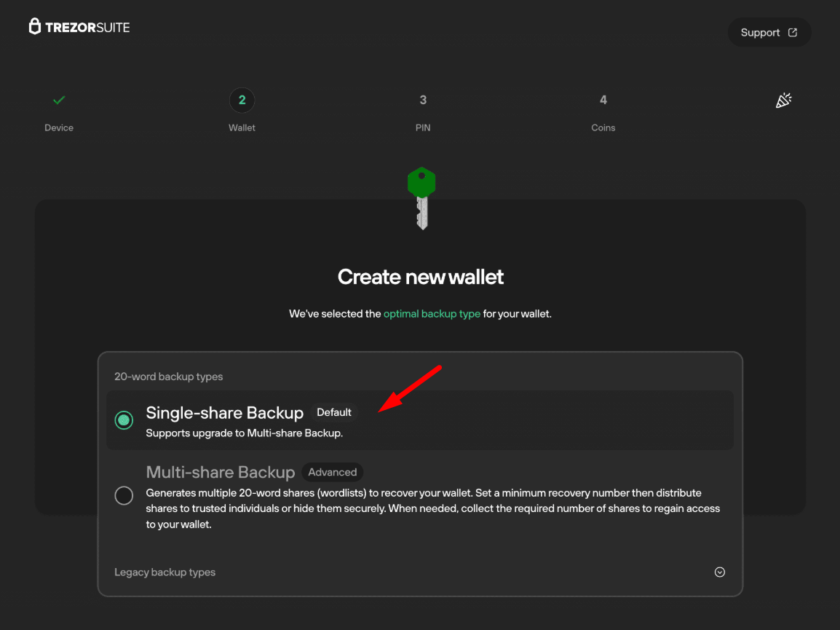Select Multi-share Backup radio button
This screenshot has width=840, height=630.
(x=124, y=495)
